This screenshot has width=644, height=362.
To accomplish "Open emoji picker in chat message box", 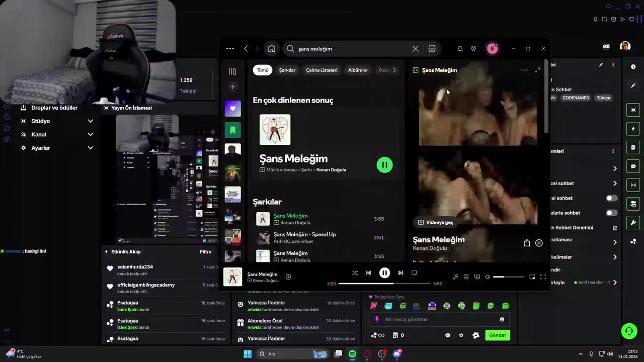I will click(x=502, y=319).
